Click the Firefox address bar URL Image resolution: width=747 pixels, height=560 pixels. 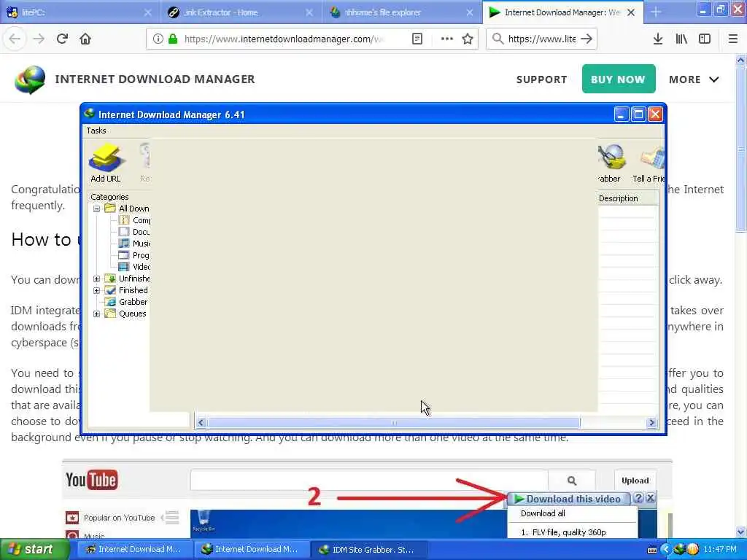[x=284, y=39]
